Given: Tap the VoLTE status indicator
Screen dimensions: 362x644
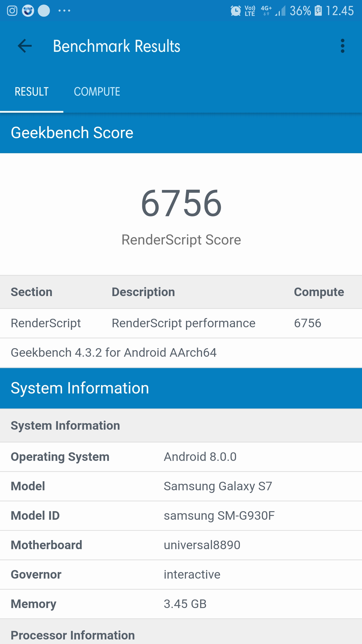Looking at the screenshot, I should 250,11.
